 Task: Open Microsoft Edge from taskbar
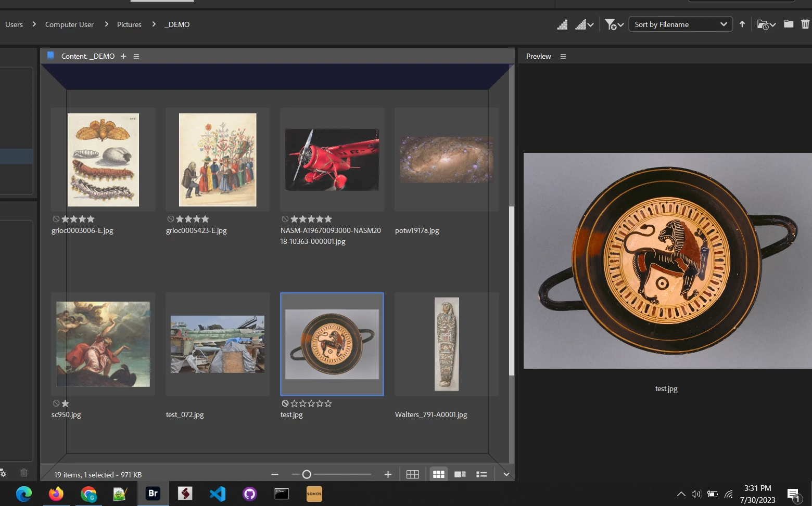[23, 494]
